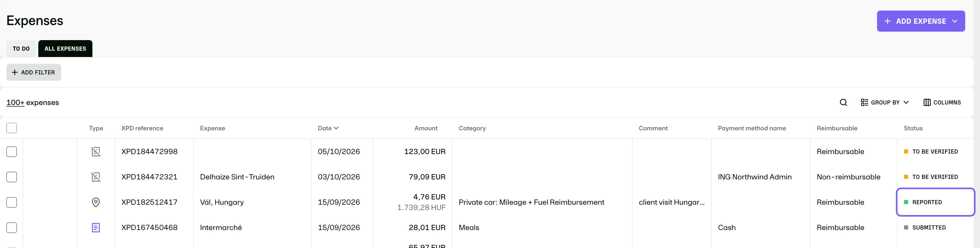The width and height of the screenshot is (980, 248).
Task: Click the Amount column header
Action: point(426,128)
